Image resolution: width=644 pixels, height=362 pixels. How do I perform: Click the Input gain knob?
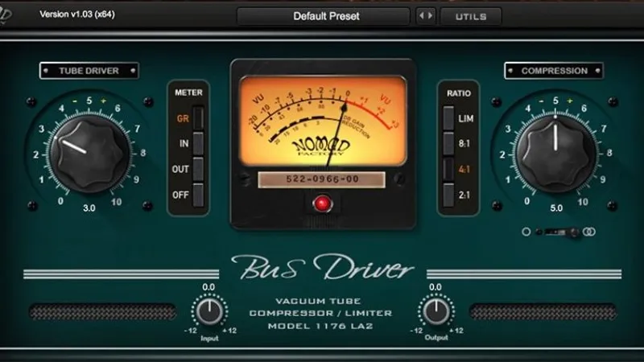click(x=209, y=311)
